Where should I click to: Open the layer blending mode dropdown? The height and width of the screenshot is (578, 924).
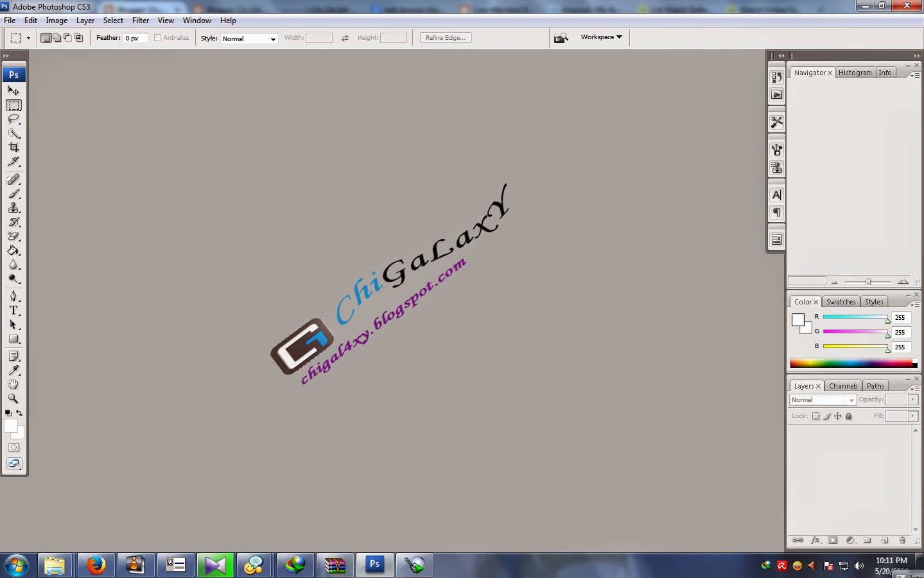[x=823, y=399]
